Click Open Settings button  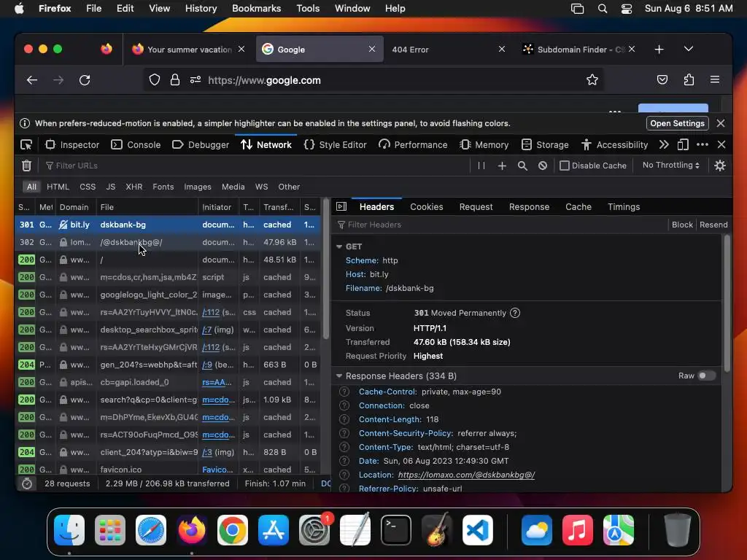pos(677,123)
